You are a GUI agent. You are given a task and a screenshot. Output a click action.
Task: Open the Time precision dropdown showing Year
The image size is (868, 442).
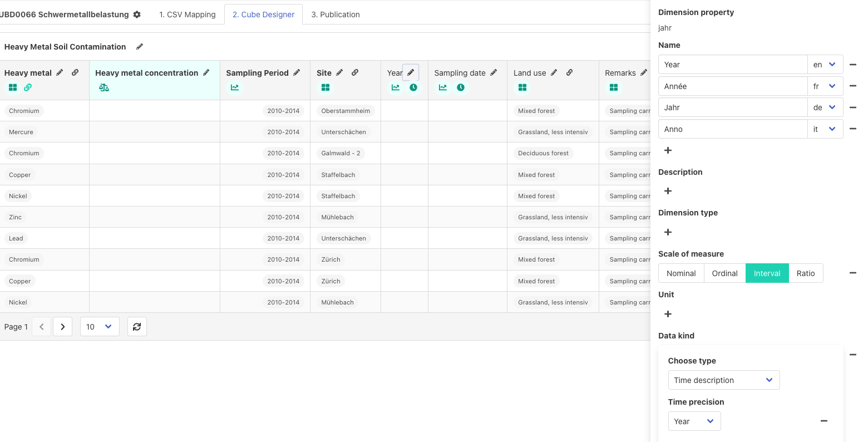694,421
